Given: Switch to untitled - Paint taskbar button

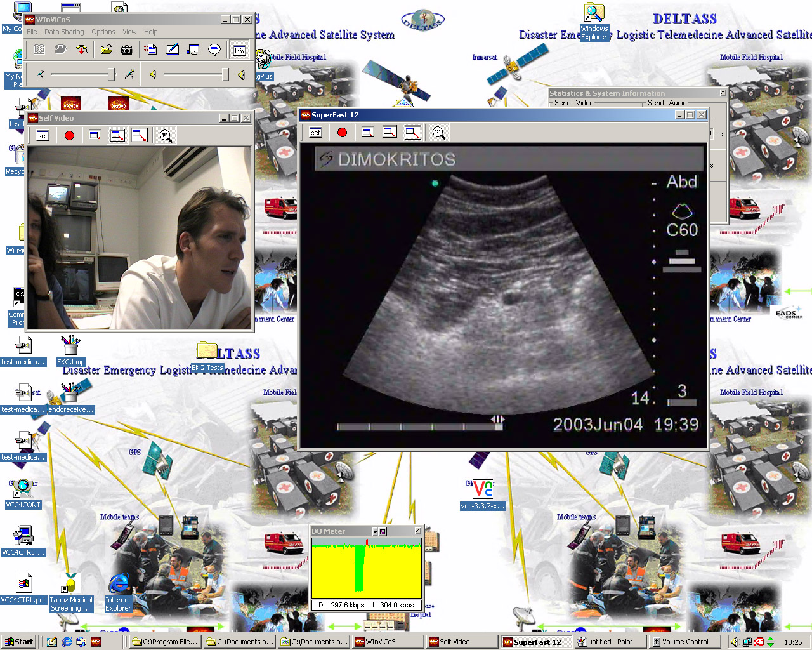Looking at the screenshot, I should click(x=610, y=642).
